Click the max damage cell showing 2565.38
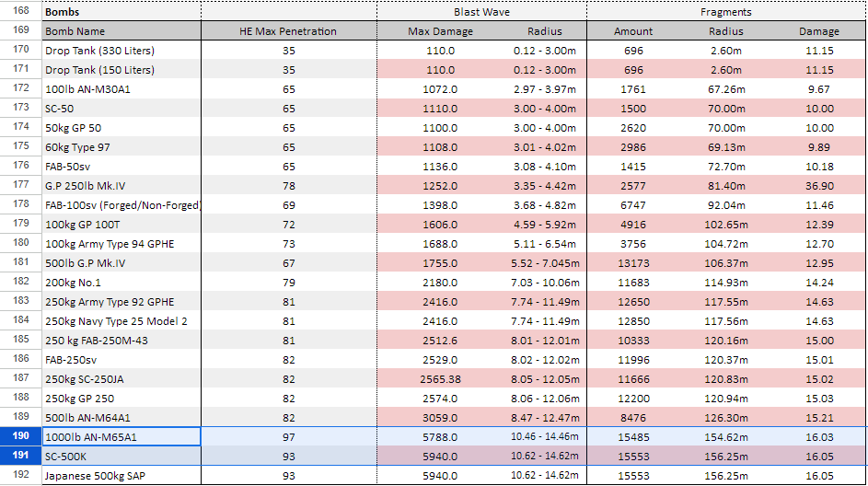 tap(439, 379)
